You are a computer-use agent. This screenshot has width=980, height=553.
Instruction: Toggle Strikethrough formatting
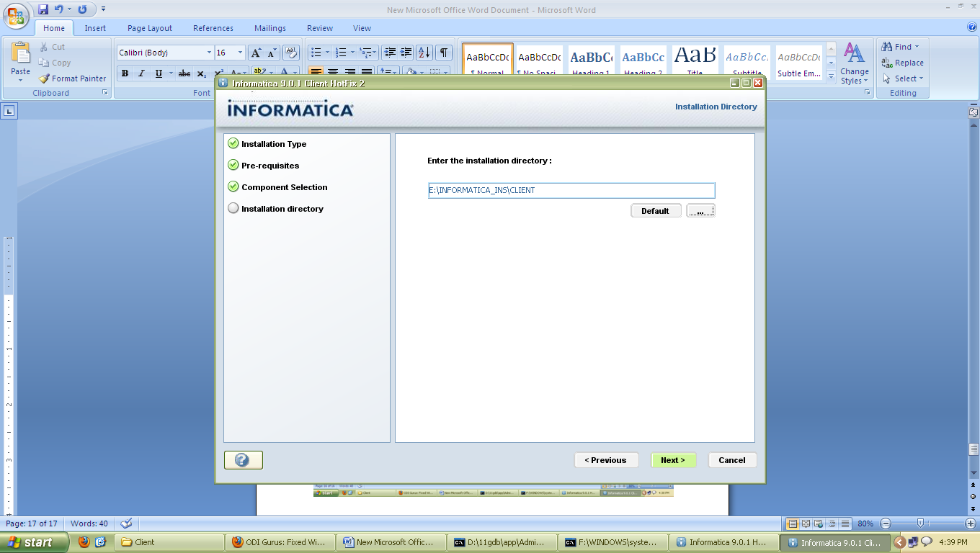(x=184, y=73)
